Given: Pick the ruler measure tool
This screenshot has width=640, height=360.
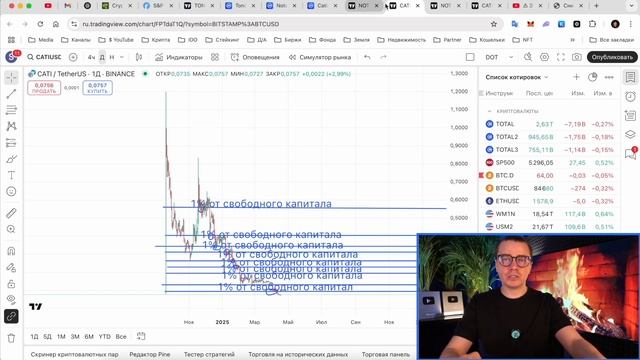Looking at the screenshot, I should pyautogui.click(x=11, y=213).
